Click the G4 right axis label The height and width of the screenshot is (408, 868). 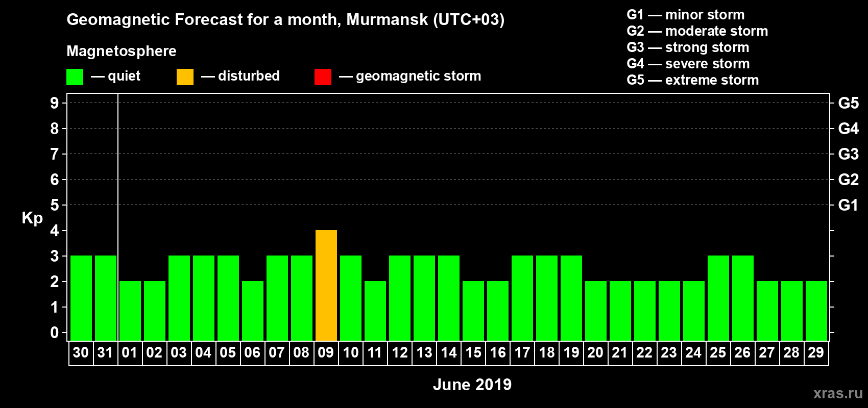(848, 129)
